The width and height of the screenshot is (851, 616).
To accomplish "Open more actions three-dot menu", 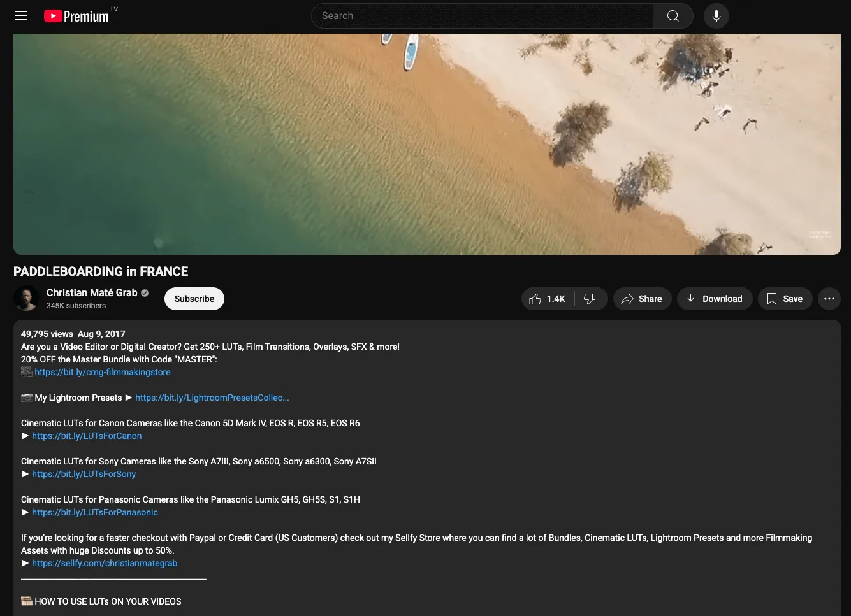I will pyautogui.click(x=829, y=299).
